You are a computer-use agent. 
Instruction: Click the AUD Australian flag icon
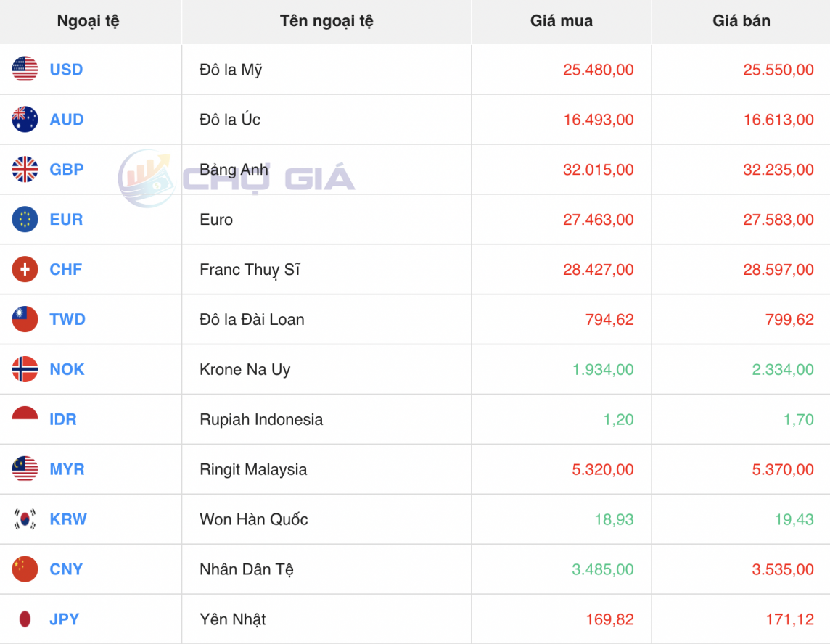click(24, 120)
